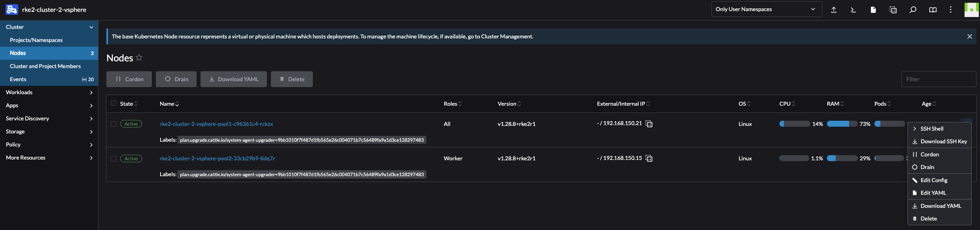Viewport: 980px width, 230px height.
Task: Sort by External/Internal IP column
Action: 623,104
